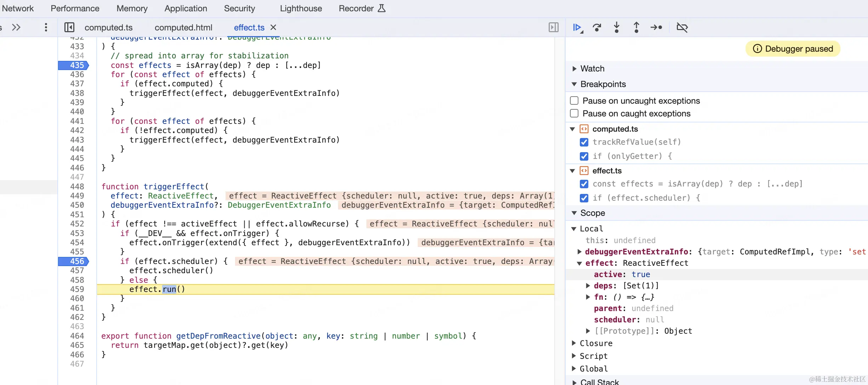Open the Application panel
This screenshot has height=385, width=868.
[185, 8]
